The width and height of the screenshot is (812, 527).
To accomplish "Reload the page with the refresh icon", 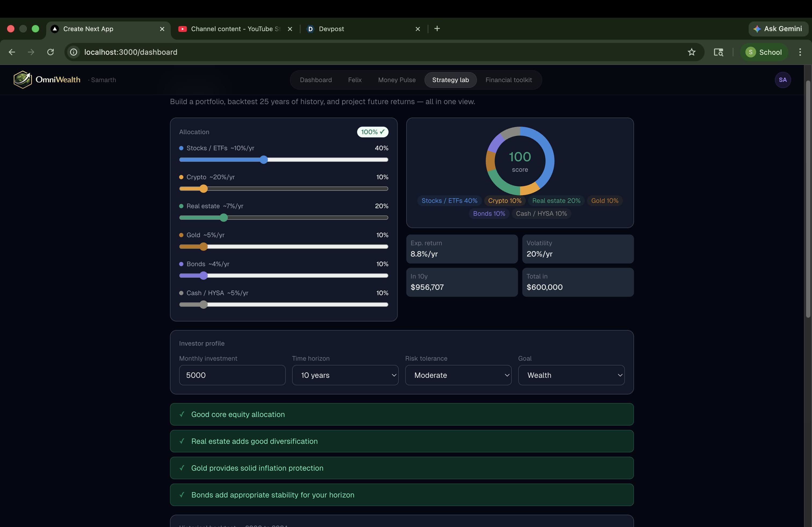I will click(x=50, y=52).
